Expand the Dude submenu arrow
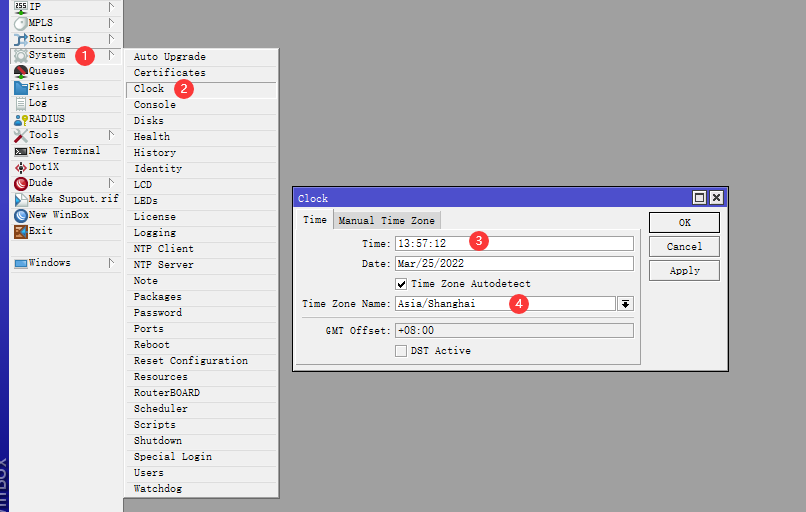This screenshot has height=512, width=806. tap(111, 182)
